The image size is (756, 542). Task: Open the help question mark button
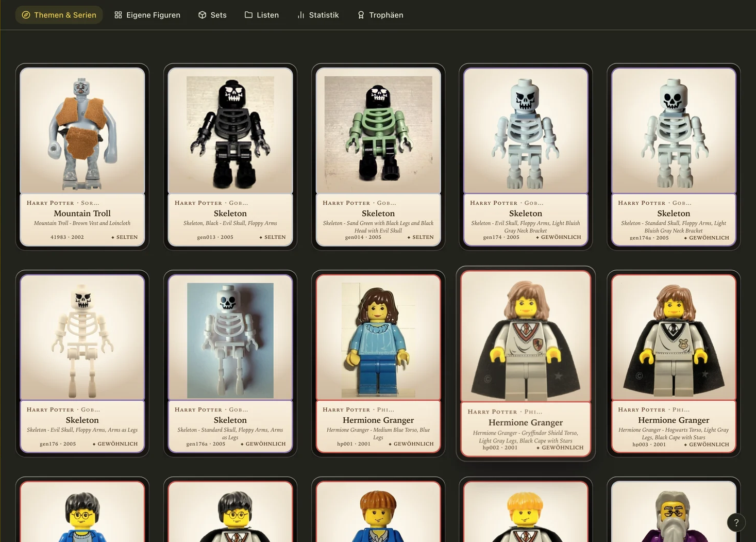tap(736, 522)
